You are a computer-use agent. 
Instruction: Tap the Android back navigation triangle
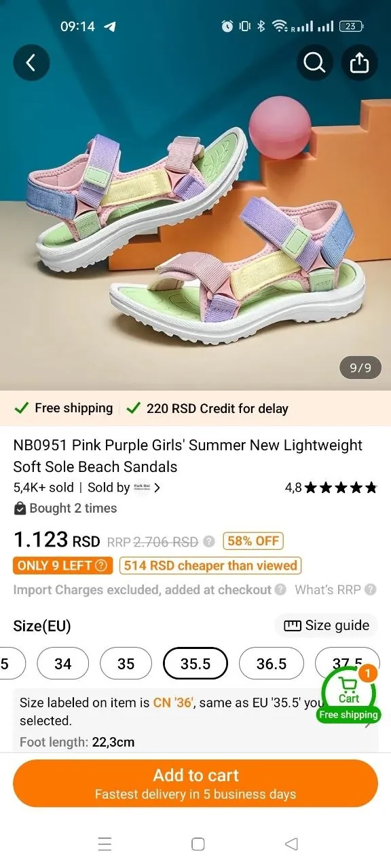point(292,844)
